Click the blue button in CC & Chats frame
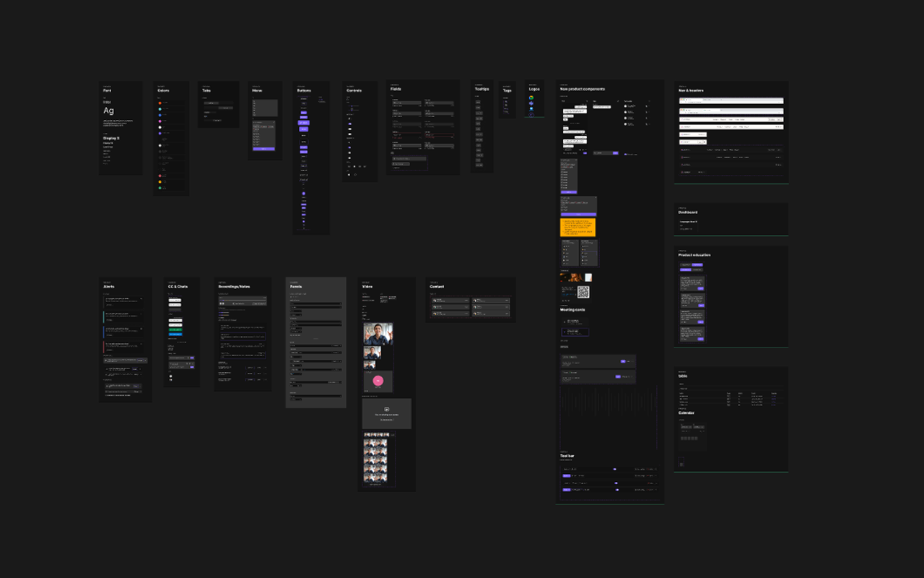 175,335
